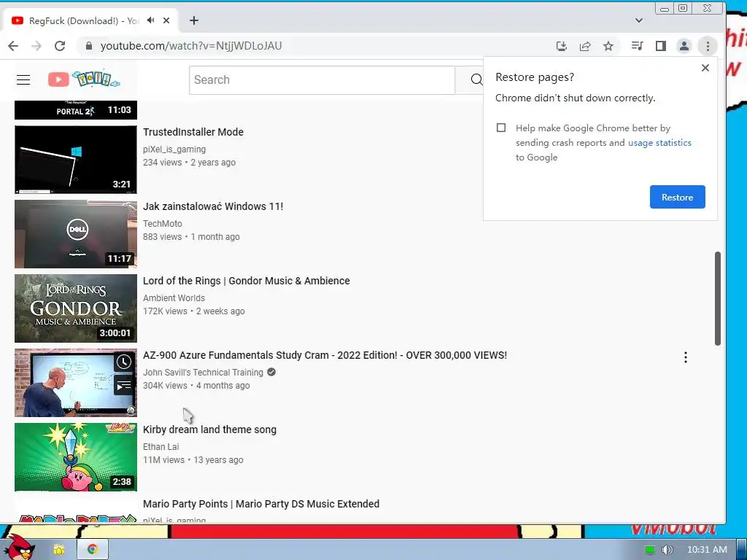Click into the YouTube Search field
747x560 pixels.
coord(322,80)
